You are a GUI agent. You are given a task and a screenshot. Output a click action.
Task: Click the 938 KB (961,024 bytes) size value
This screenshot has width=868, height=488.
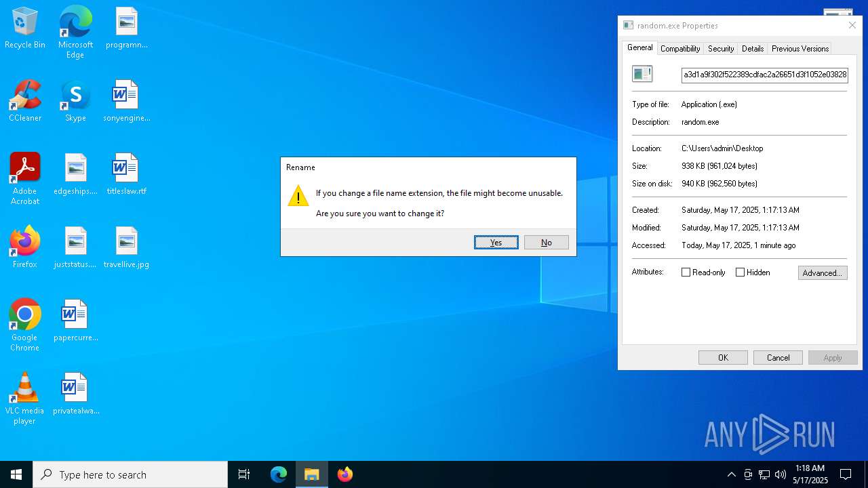[x=719, y=166]
